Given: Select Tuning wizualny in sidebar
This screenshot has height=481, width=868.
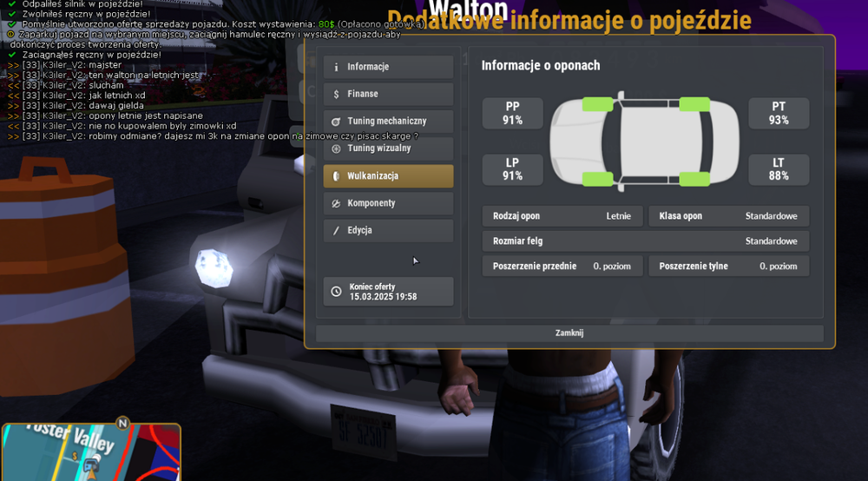Looking at the screenshot, I should [388, 148].
